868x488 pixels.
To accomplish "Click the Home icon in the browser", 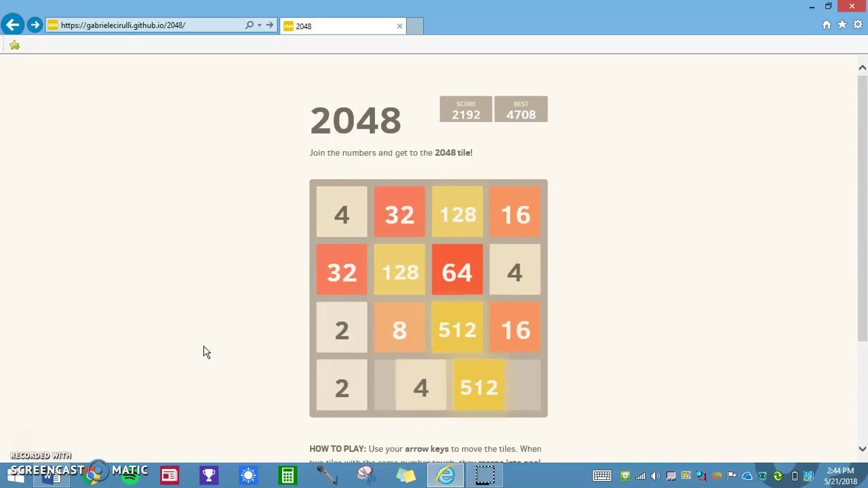I will [x=826, y=25].
